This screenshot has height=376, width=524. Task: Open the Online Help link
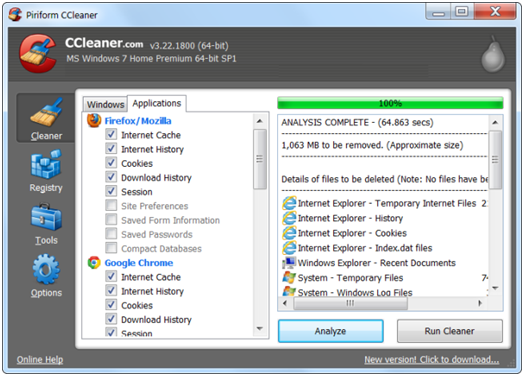pyautogui.click(x=40, y=360)
